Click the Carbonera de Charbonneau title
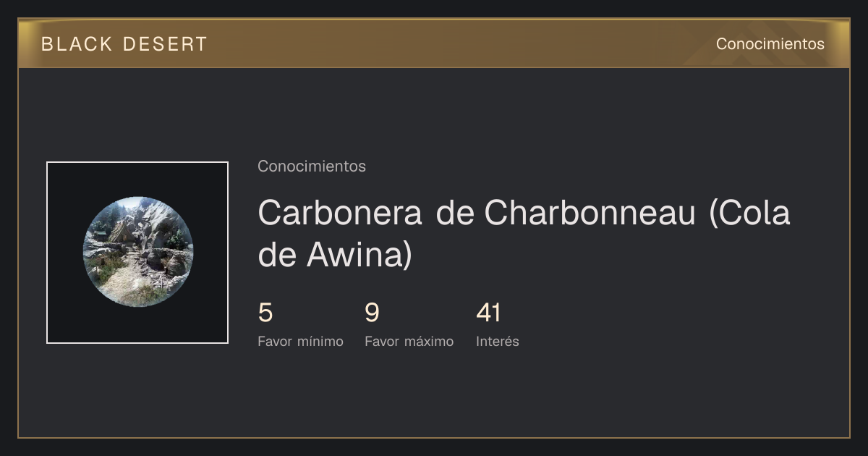The height and width of the screenshot is (456, 868). (524, 233)
